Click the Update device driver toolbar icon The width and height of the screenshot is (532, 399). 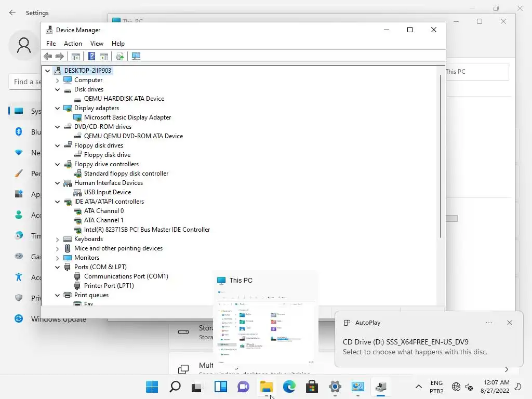pos(120,56)
